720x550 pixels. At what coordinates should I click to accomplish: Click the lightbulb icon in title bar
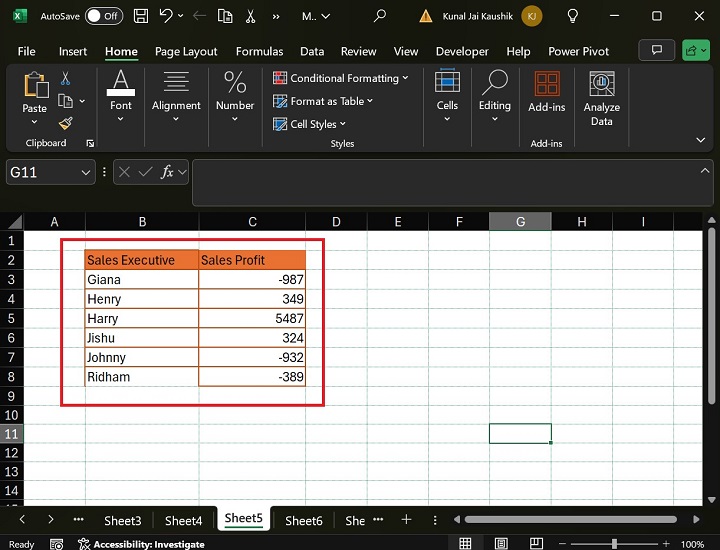tap(573, 16)
